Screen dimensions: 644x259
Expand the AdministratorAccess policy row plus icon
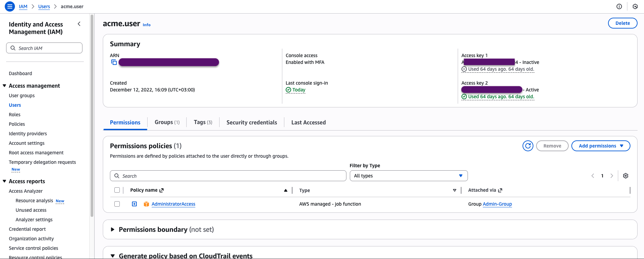point(134,204)
